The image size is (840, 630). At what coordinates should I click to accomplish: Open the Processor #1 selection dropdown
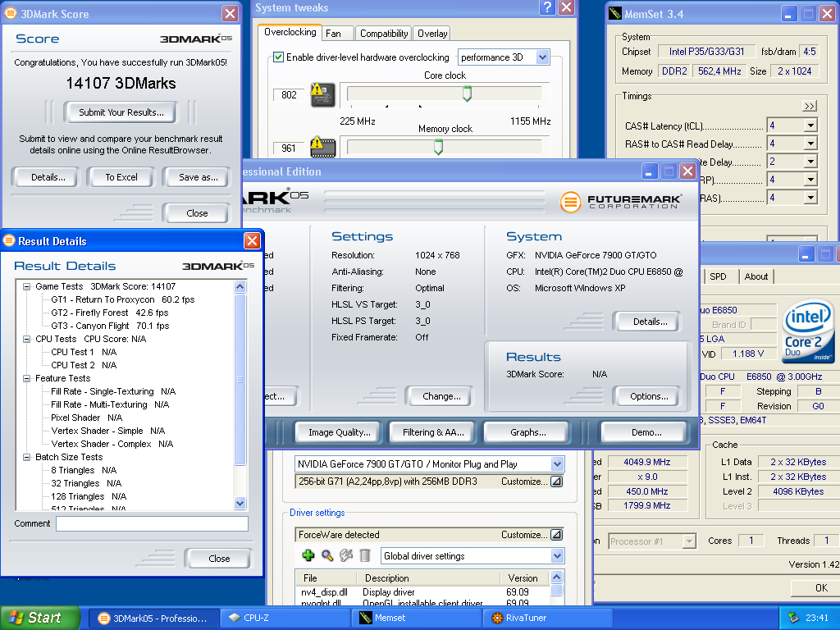[690, 541]
